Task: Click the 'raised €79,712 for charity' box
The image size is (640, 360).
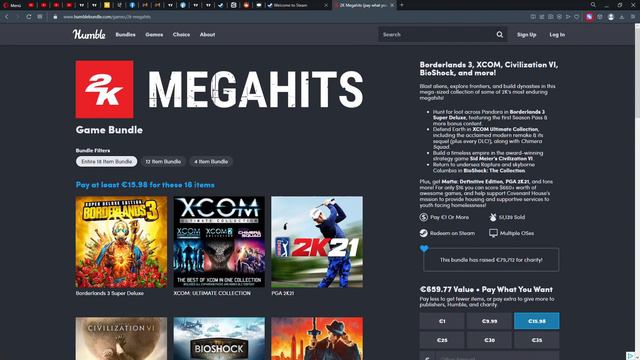Action: pyautogui.click(x=491, y=260)
